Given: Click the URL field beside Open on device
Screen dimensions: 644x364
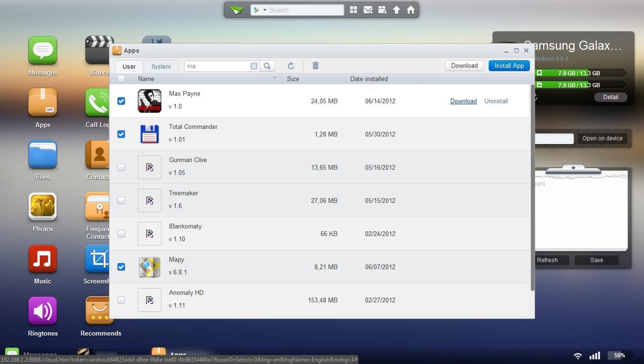Looking at the screenshot, I should click(555, 138).
